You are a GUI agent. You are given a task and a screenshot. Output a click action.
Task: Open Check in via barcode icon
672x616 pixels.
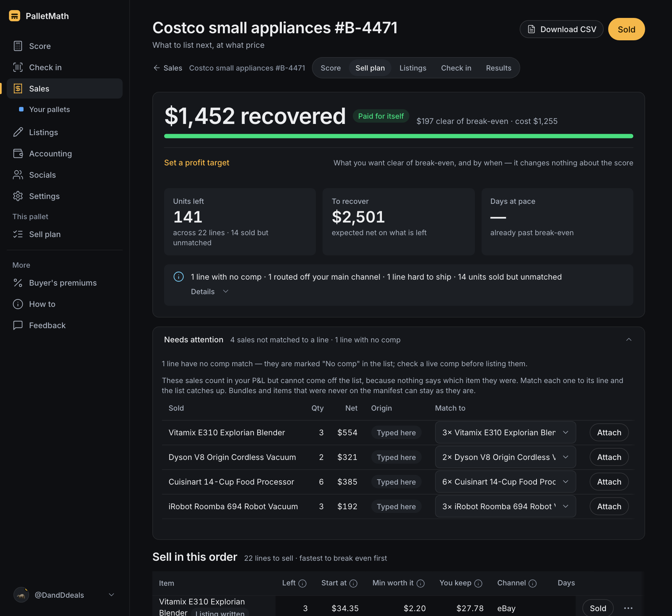tap(18, 67)
